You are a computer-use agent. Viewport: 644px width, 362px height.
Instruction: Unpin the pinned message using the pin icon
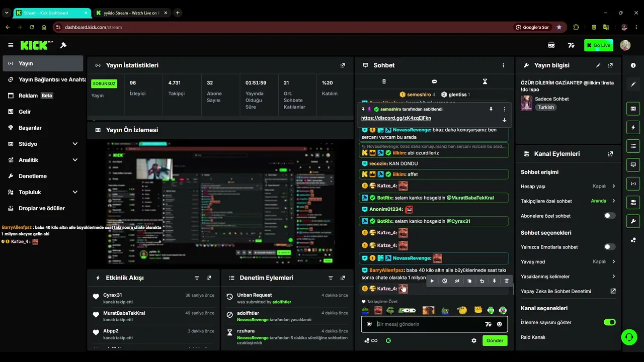click(491, 109)
